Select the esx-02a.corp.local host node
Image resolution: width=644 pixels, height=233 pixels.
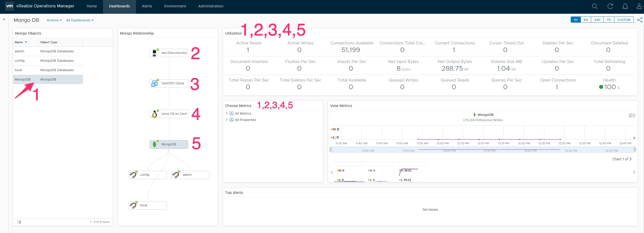(169, 53)
